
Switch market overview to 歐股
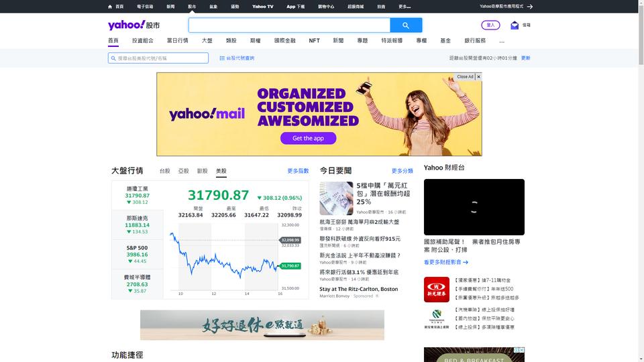[x=202, y=171]
